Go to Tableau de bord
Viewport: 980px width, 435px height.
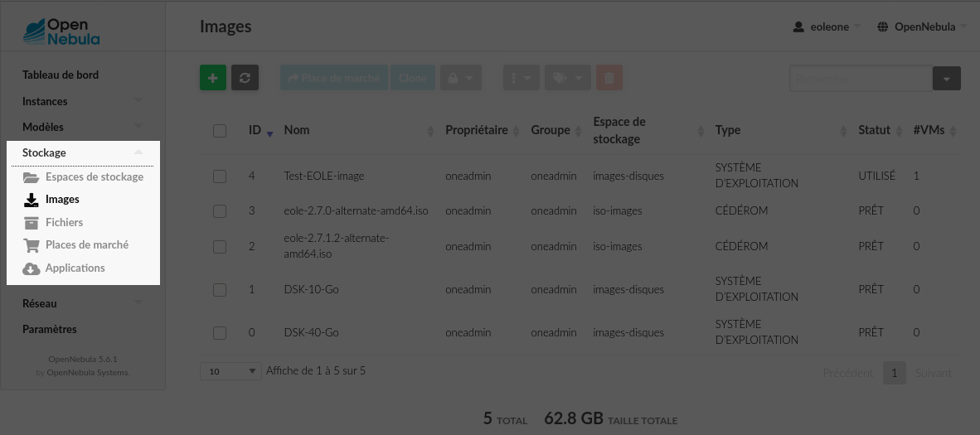point(61,75)
